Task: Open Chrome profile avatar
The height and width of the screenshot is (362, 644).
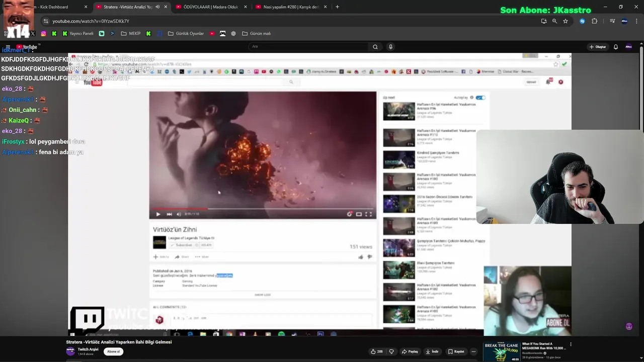Action: coord(624,21)
